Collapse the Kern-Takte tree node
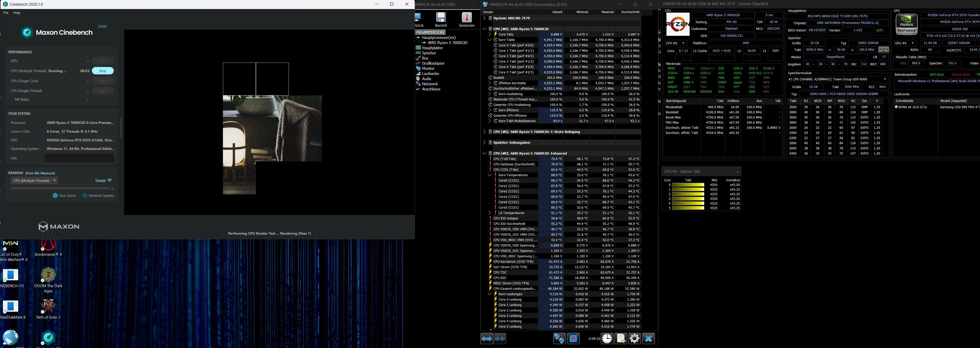 (490, 40)
